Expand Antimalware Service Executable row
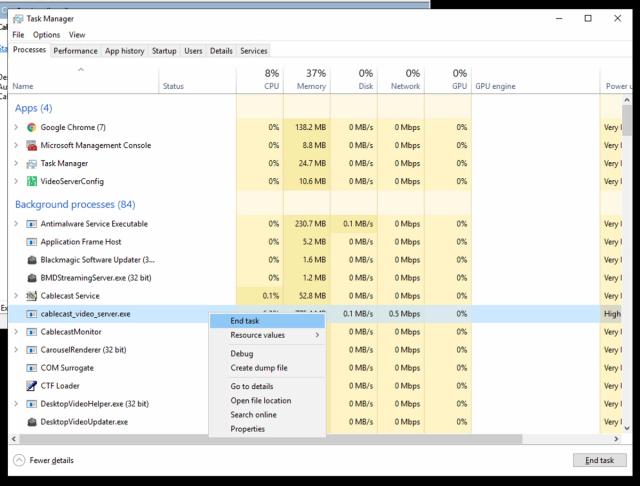 (16, 224)
